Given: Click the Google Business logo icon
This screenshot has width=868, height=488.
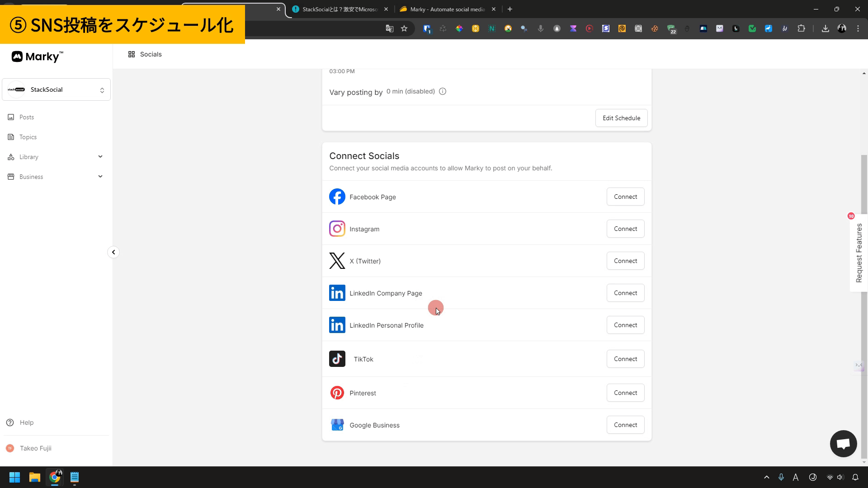Looking at the screenshot, I should [x=337, y=425].
